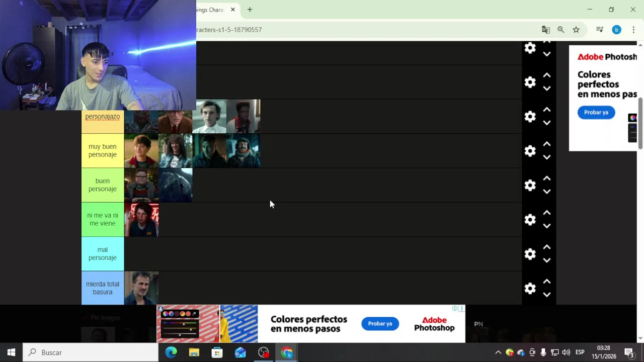
Task: Select red-outfit character thumbnail in personajazo row
Action: [244, 116]
